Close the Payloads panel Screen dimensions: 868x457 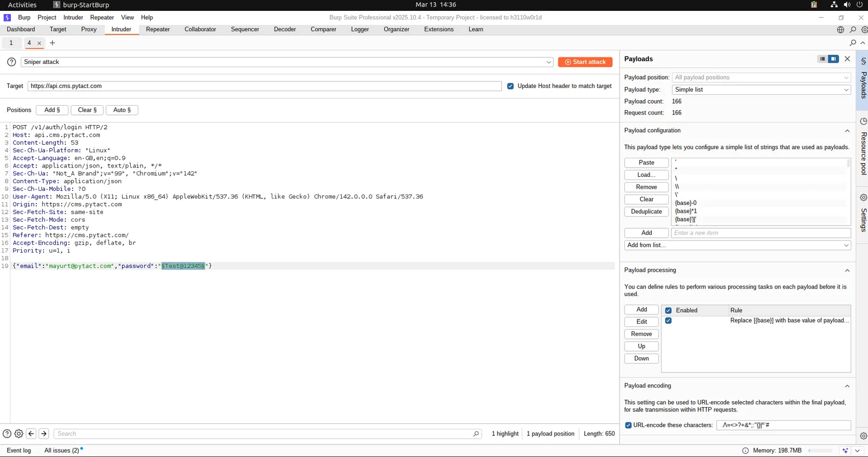click(x=847, y=59)
